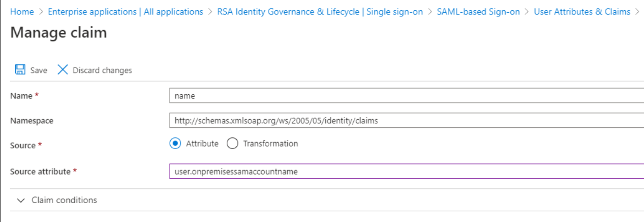
Task: Click the chevron after User Attributes & Claims
Action: click(x=637, y=12)
